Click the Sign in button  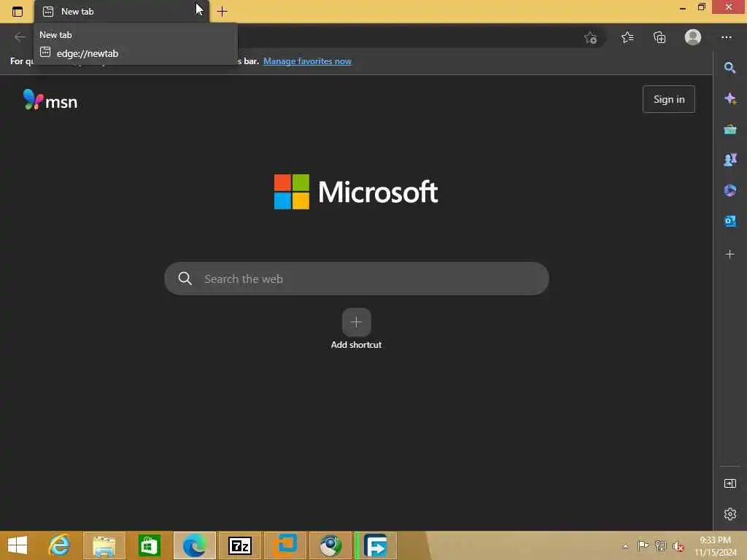pyautogui.click(x=668, y=99)
